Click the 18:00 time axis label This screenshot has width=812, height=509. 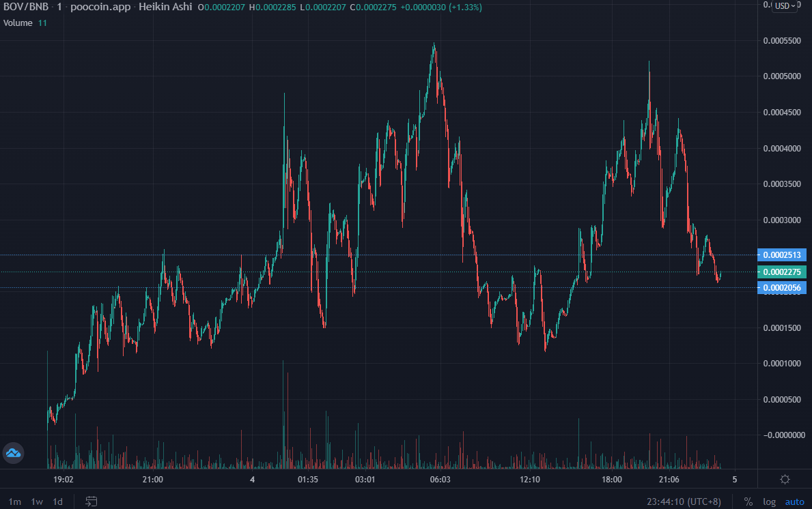(x=612, y=480)
